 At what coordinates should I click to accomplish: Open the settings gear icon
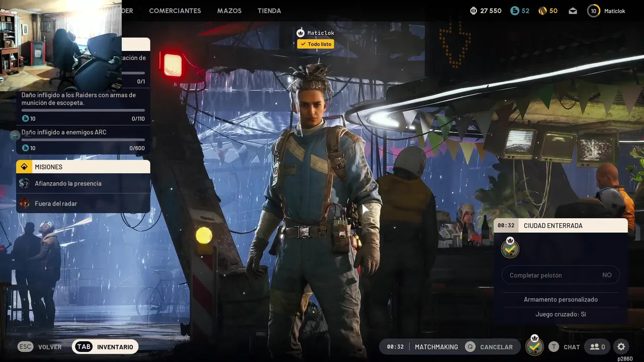(x=621, y=347)
